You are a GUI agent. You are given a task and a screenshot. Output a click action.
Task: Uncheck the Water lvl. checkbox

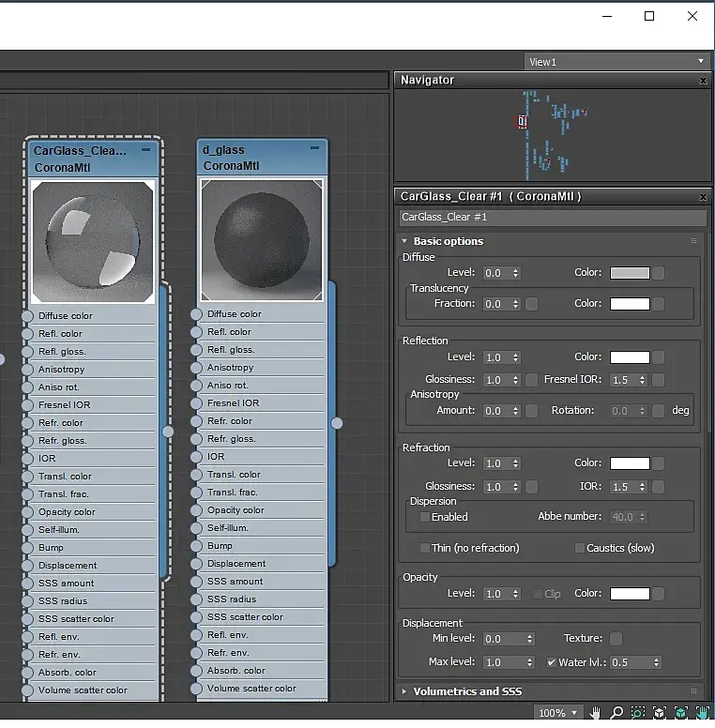552,662
